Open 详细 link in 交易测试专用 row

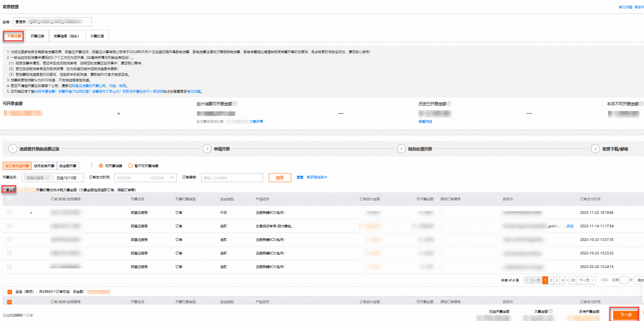570,226
